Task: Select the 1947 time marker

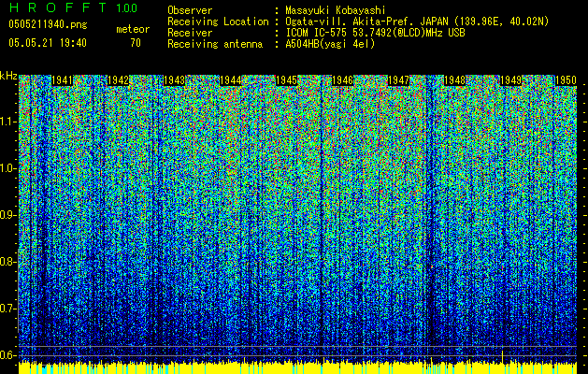Action: 399,81
